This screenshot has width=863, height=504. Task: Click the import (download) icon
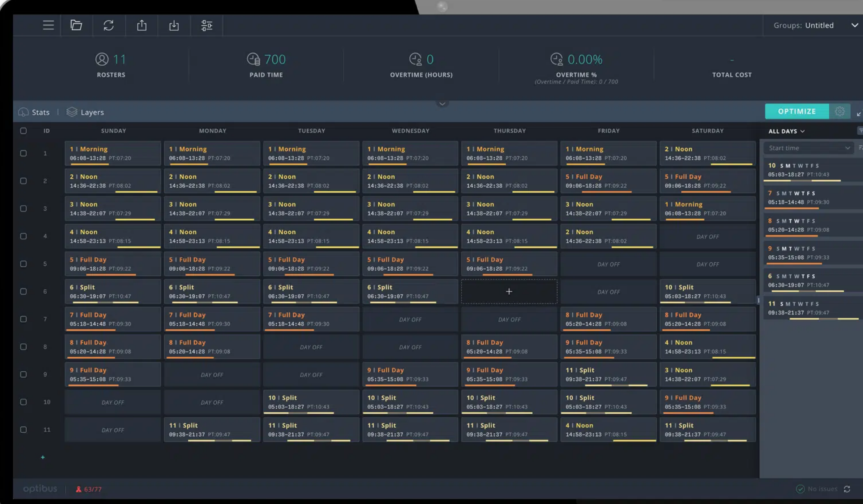[x=174, y=25]
